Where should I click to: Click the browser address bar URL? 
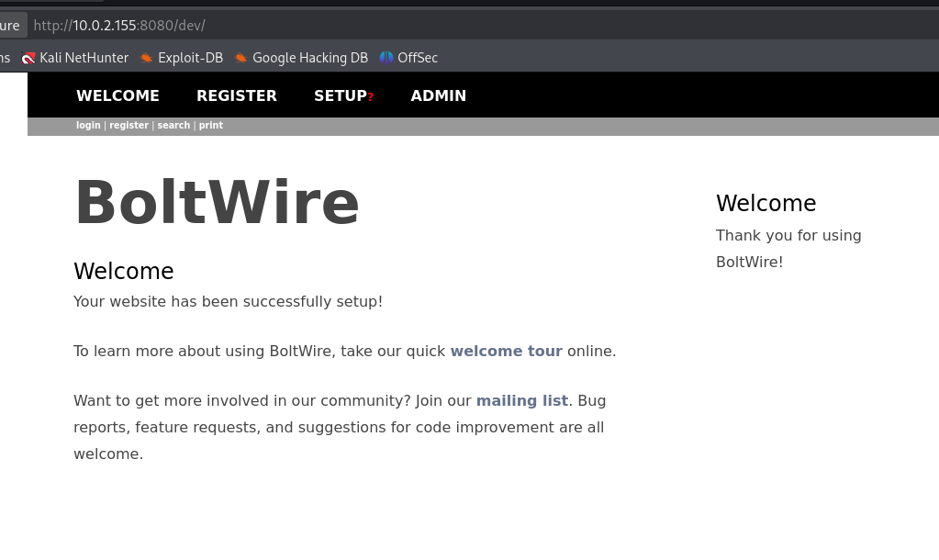tap(119, 25)
